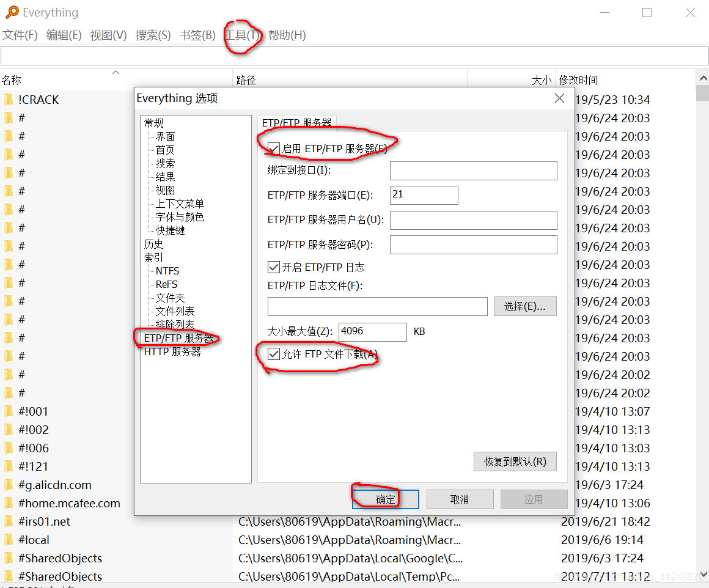Screen dimensions: 709x588
Task: Select HTTP 服务器 in the options tree
Action: pos(172,352)
